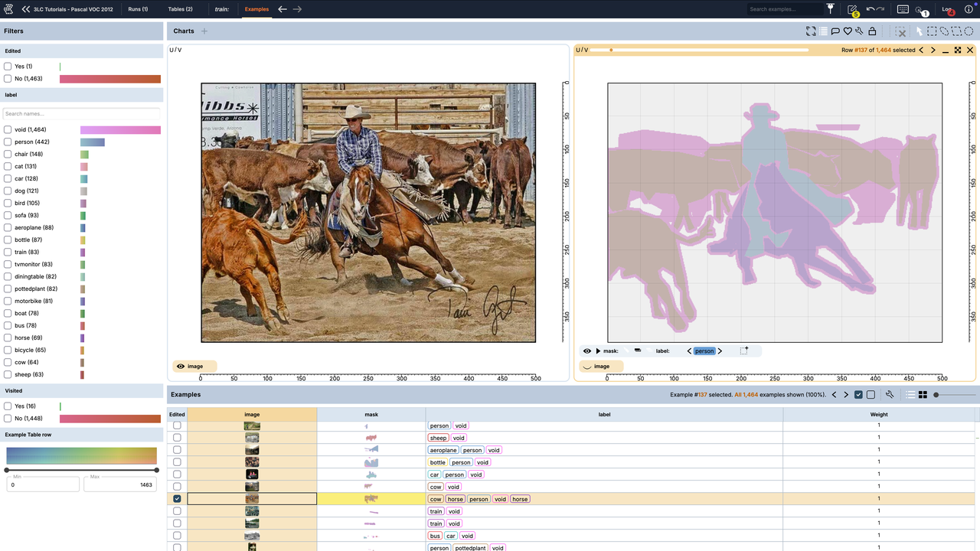
Task: Click the cow label tag in selected row
Action: pyautogui.click(x=436, y=499)
